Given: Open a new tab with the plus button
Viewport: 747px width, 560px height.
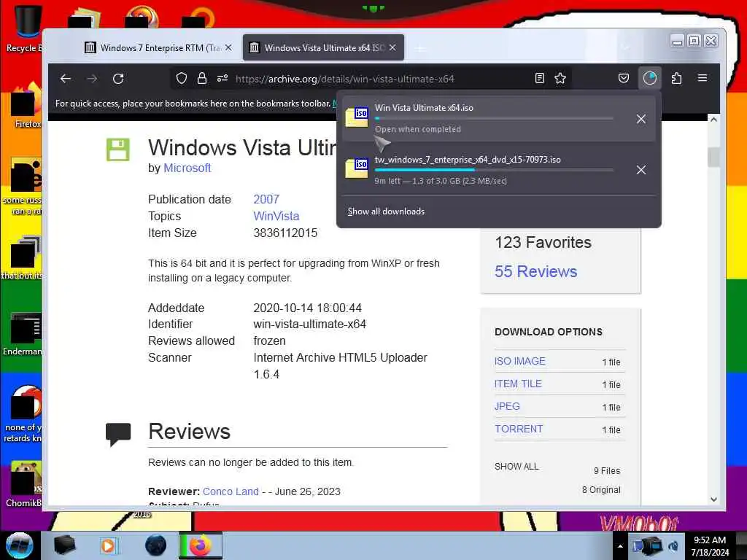Looking at the screenshot, I should point(420,48).
